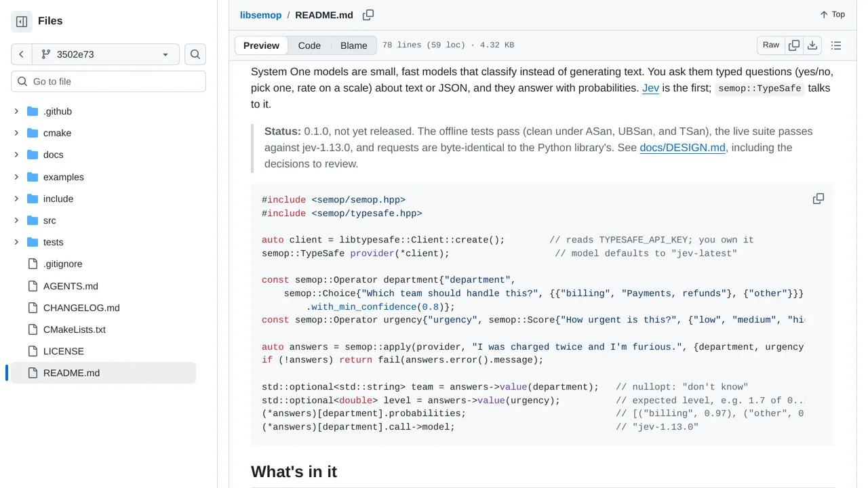This screenshot has width=868, height=488.
Task: Open the libsemop repository link
Action: 260,15
